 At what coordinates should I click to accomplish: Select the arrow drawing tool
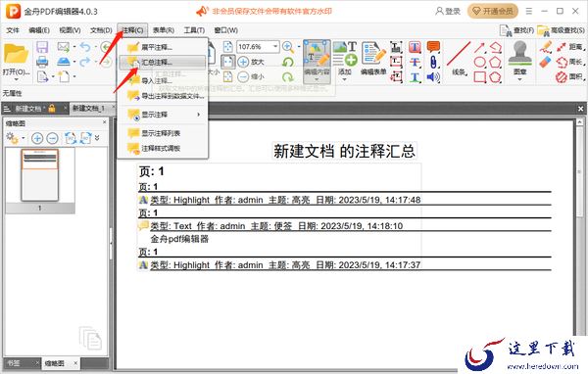point(479,47)
